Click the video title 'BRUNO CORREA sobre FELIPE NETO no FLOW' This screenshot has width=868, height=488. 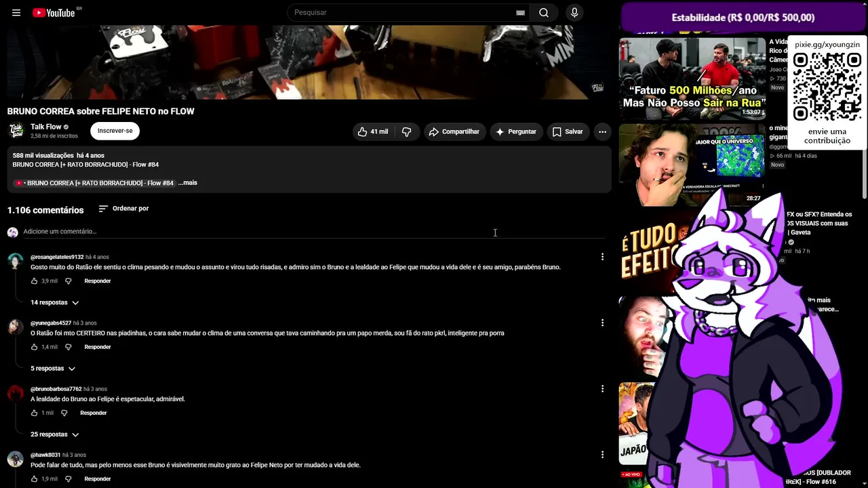[x=101, y=111]
